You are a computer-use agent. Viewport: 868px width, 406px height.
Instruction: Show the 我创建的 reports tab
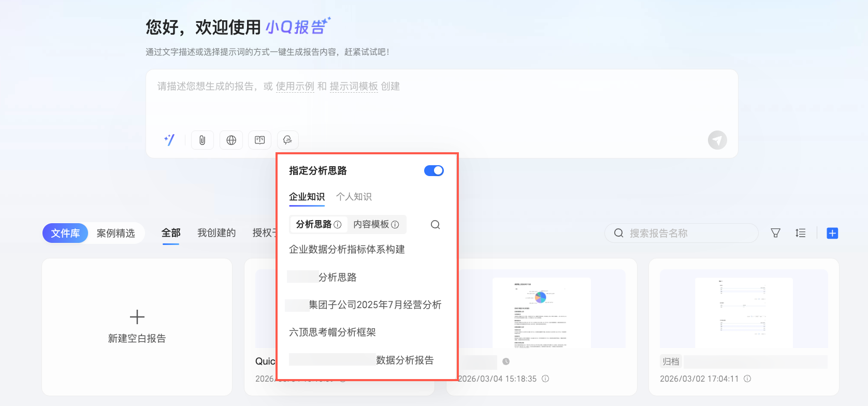216,233
